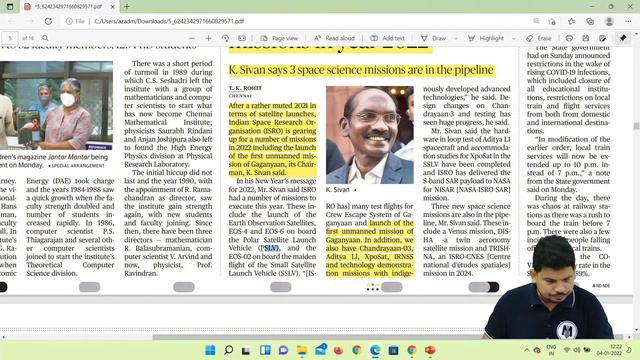Open the user profile menu

tap(609, 21)
